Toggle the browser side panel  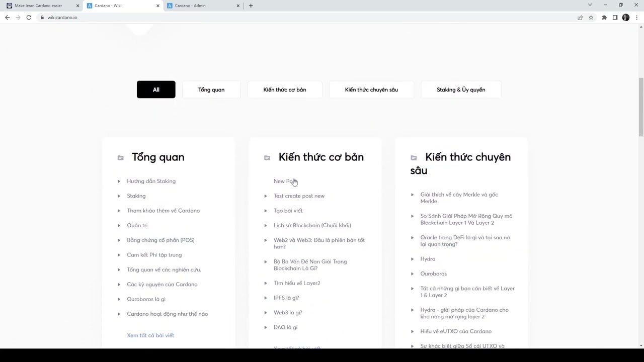(615, 17)
